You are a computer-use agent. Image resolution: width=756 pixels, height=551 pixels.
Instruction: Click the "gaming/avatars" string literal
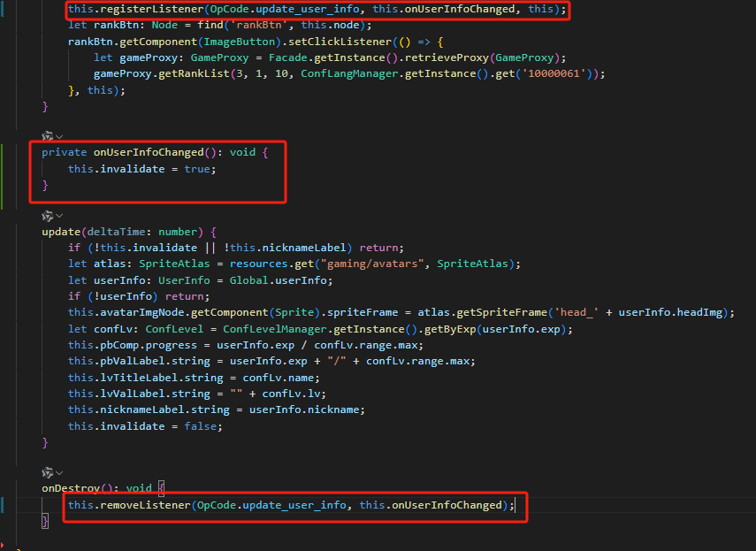(372, 264)
